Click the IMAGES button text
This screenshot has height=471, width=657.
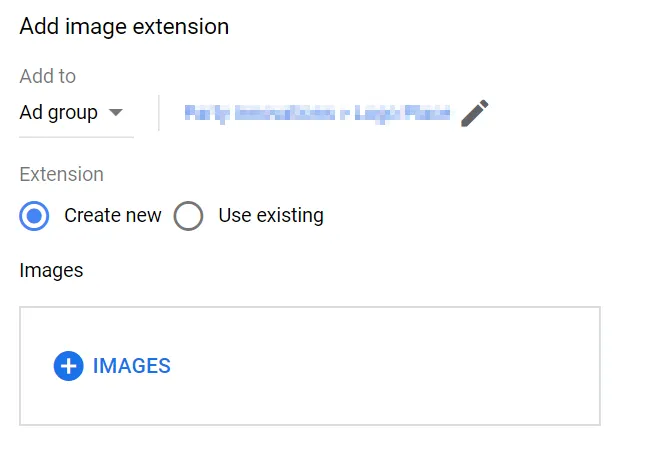(132, 366)
